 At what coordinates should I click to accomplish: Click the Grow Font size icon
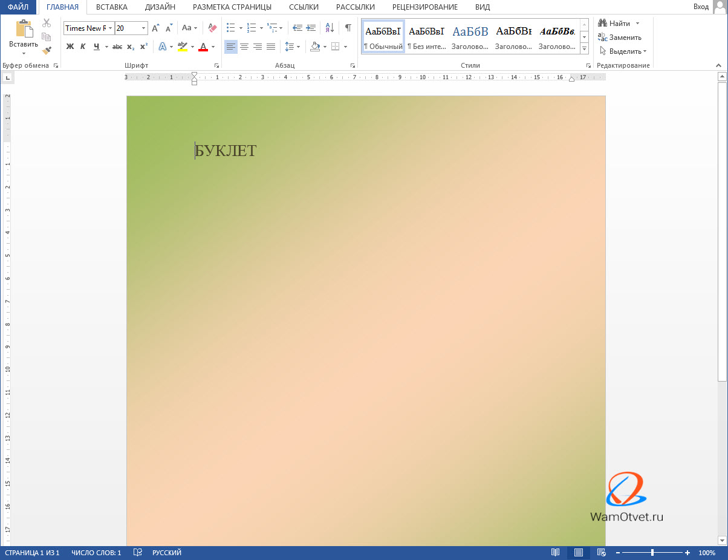[155, 28]
